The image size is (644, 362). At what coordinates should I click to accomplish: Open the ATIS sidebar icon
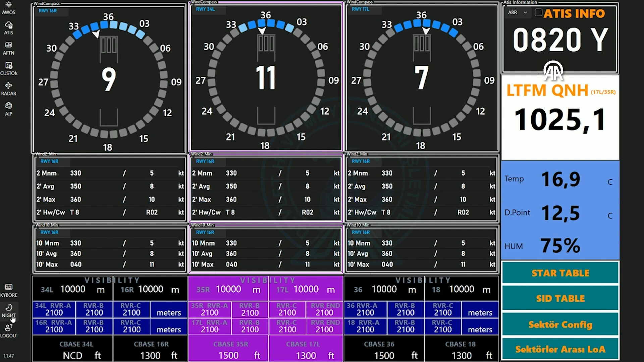(9, 28)
